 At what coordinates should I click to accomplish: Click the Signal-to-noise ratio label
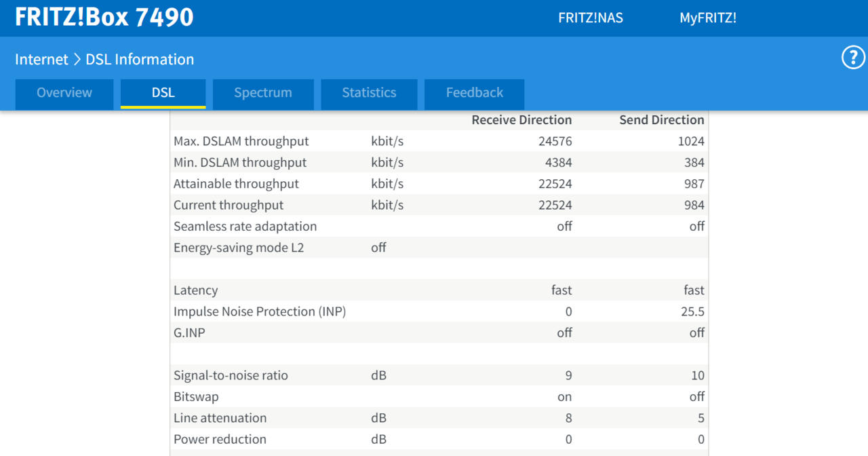point(231,375)
